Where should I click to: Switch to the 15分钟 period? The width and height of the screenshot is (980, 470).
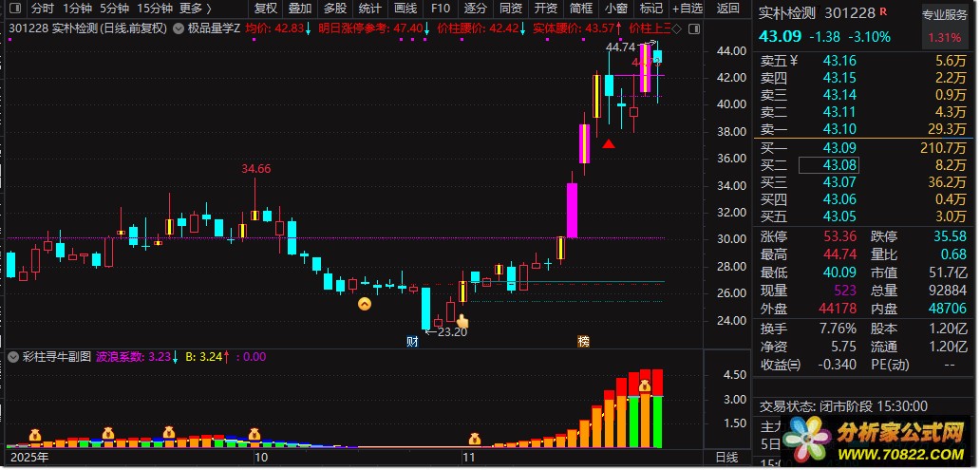tap(155, 9)
